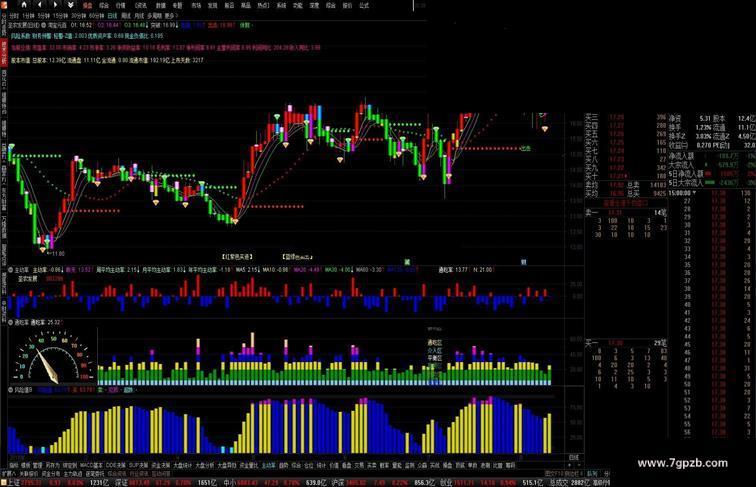Click the 卖一 order level label
This screenshot has height=487, width=756.
(x=591, y=213)
